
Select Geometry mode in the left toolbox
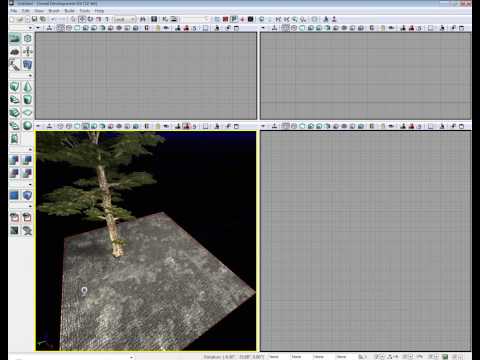click(28, 38)
